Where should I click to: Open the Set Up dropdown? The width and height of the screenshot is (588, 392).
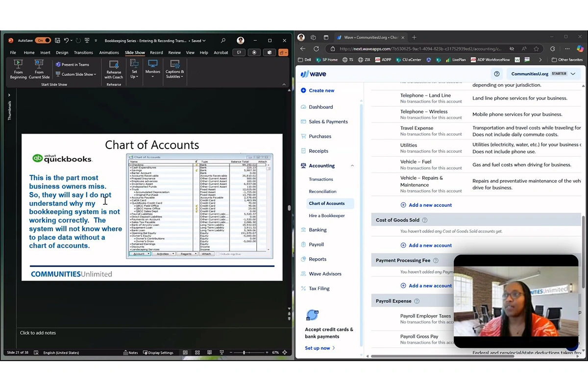point(134,70)
